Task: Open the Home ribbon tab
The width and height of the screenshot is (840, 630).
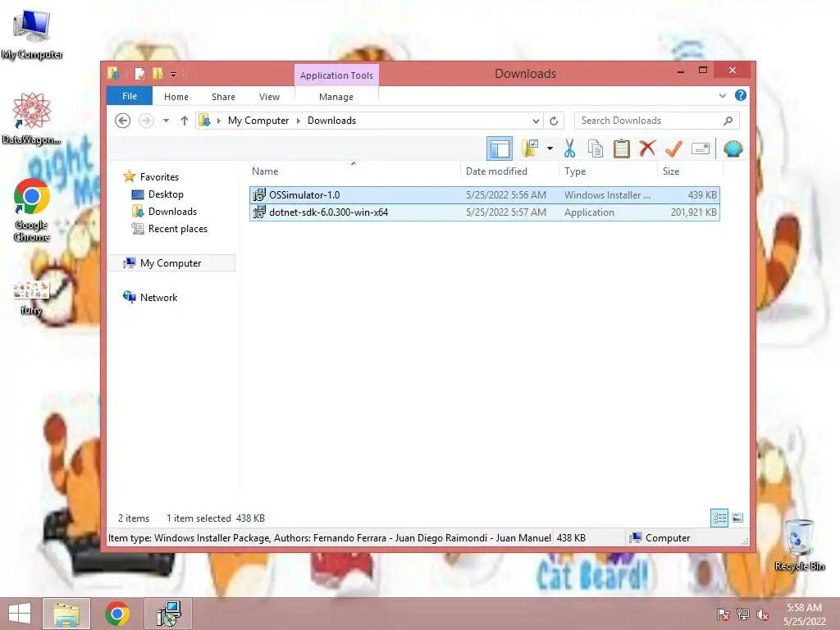Action: [x=176, y=97]
